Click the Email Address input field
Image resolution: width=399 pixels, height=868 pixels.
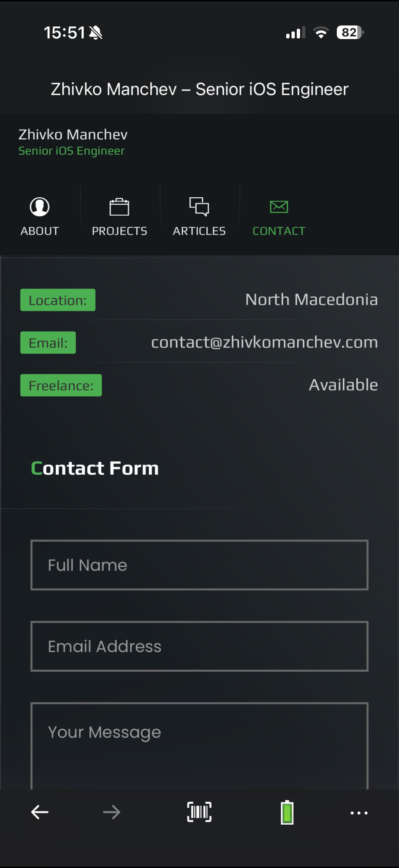[x=199, y=646]
